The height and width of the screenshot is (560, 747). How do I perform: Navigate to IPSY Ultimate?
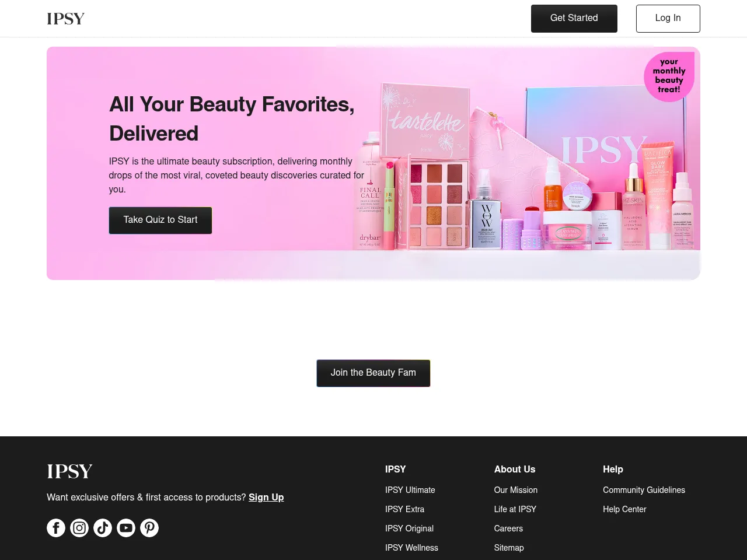coord(410,490)
